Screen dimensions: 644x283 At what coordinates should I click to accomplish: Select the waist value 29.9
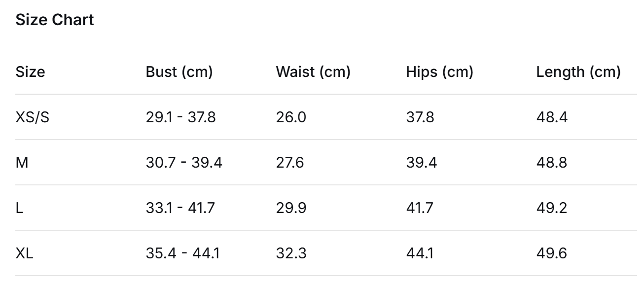[291, 208]
